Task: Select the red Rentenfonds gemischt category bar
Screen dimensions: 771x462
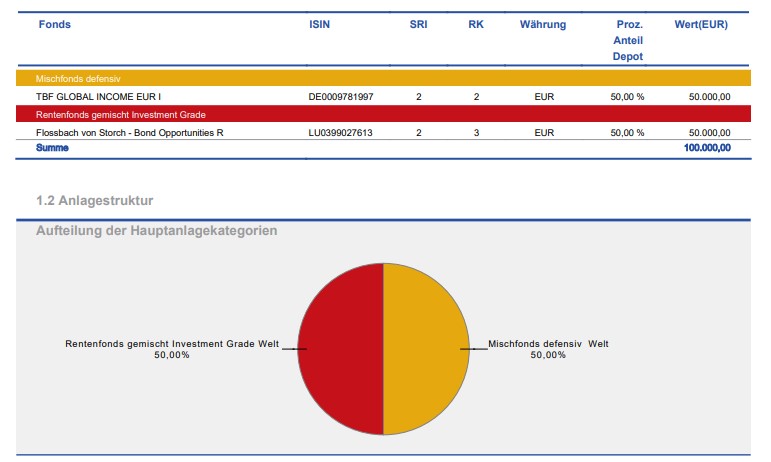Action: pos(383,114)
